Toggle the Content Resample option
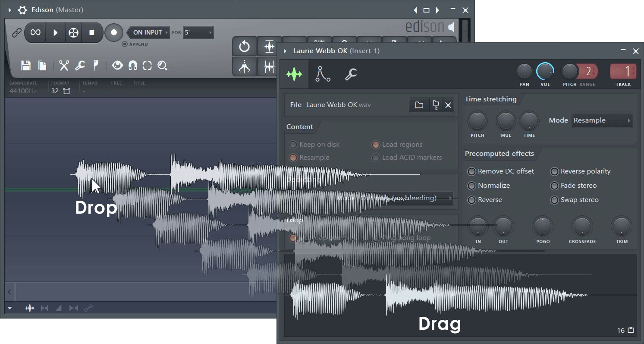This screenshot has height=344, width=644. tap(309, 158)
